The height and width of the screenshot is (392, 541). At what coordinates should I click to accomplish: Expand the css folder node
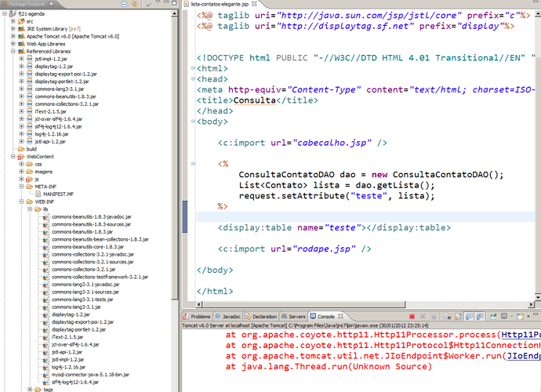[21, 165]
